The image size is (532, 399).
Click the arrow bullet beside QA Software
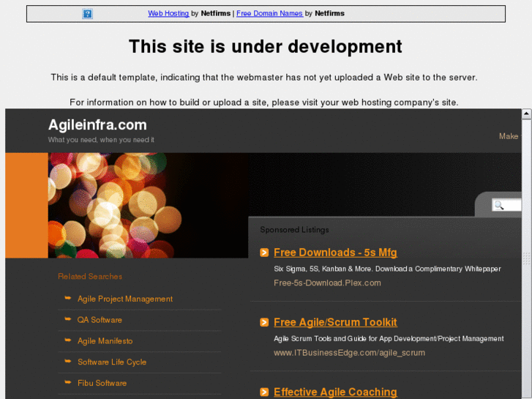coord(68,319)
